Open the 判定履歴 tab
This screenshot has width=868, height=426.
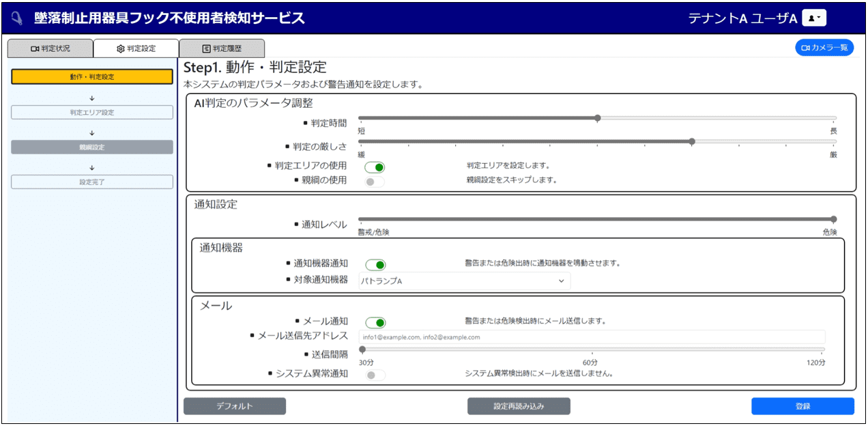click(222, 48)
